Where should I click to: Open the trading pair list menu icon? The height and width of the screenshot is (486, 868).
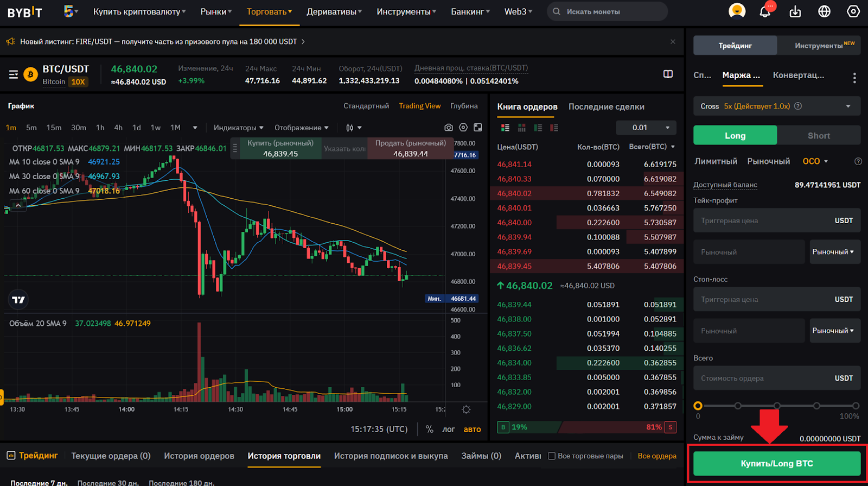tap(14, 75)
